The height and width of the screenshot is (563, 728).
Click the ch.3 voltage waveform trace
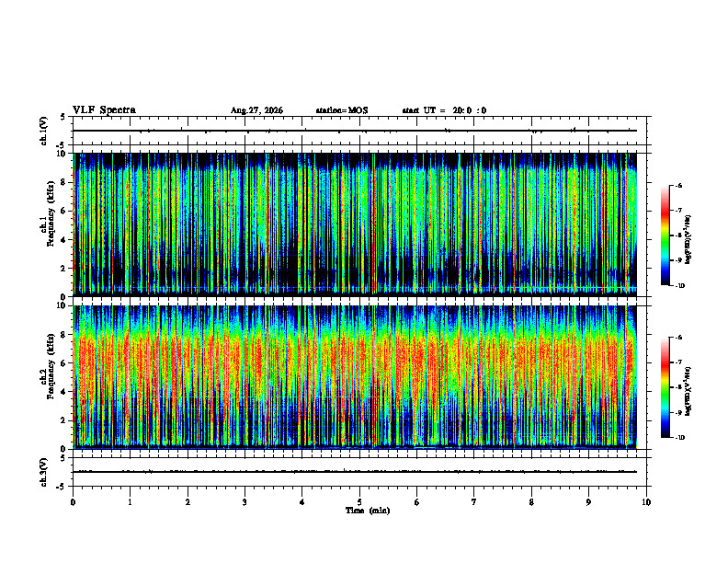(355, 472)
